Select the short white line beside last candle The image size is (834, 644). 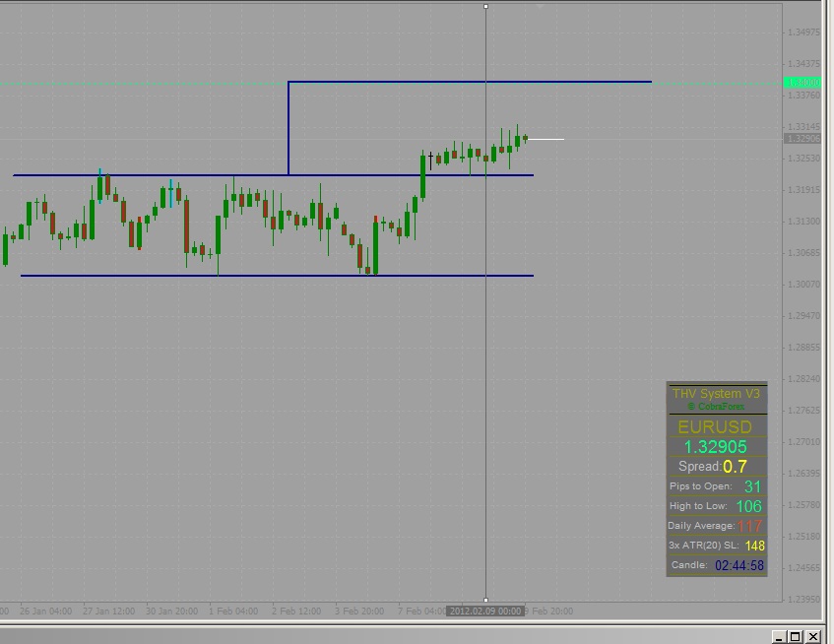pos(545,139)
